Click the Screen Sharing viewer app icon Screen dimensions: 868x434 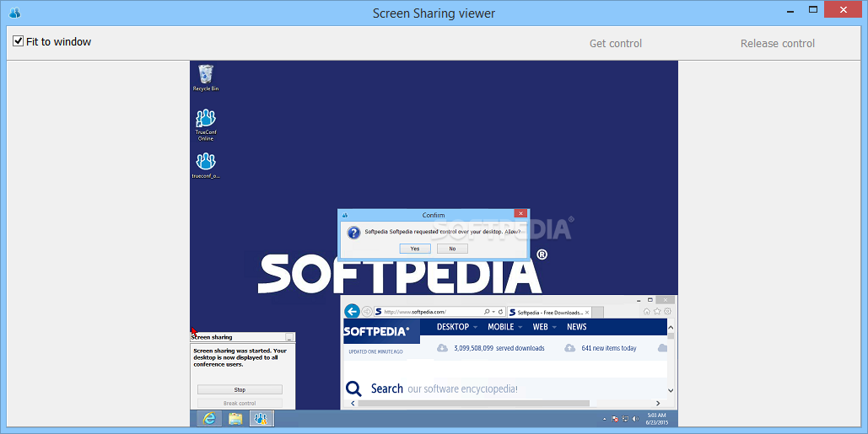coord(15,13)
